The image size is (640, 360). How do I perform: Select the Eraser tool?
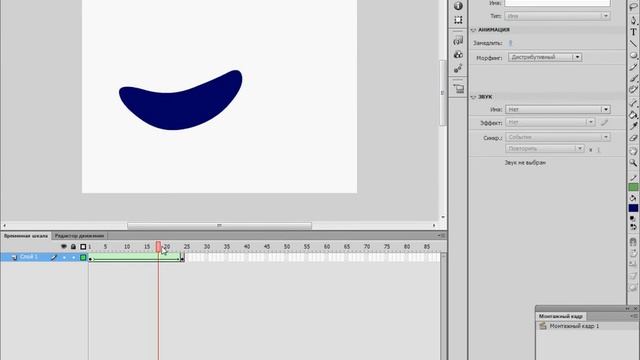[633, 138]
